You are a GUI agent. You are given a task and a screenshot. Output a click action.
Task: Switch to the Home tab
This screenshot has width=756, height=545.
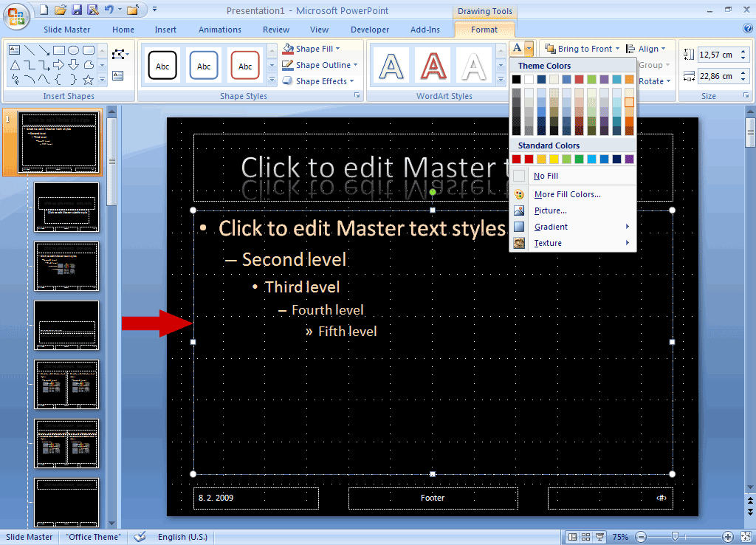123,30
